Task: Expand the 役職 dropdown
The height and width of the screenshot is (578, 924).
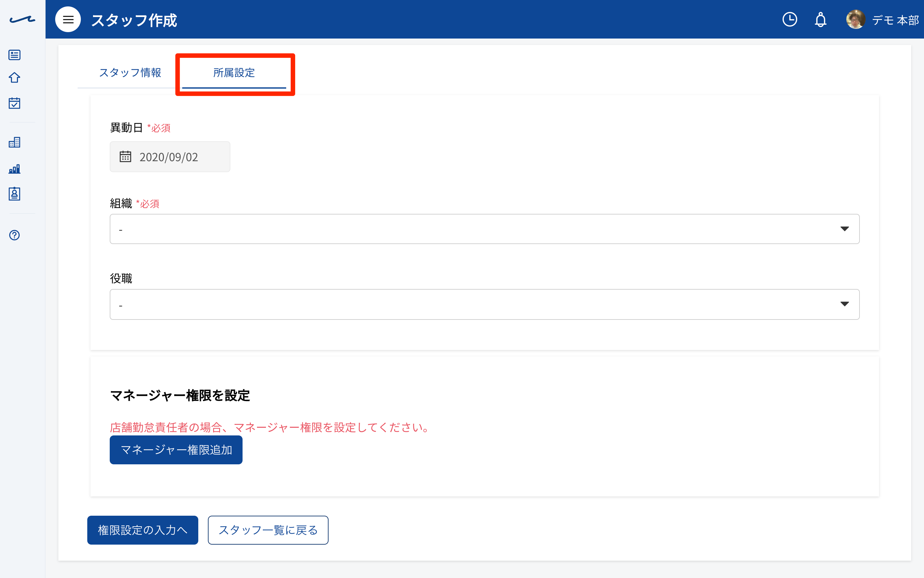Action: [484, 304]
